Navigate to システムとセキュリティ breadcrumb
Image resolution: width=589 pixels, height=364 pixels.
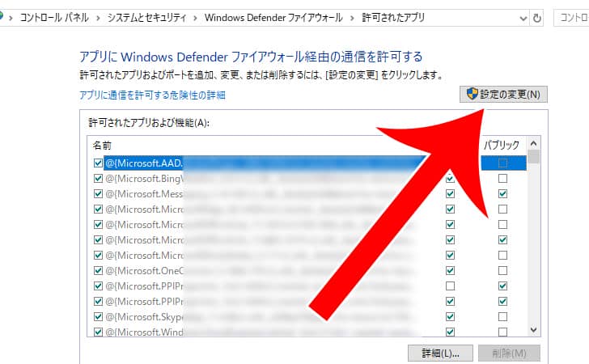coord(147,18)
